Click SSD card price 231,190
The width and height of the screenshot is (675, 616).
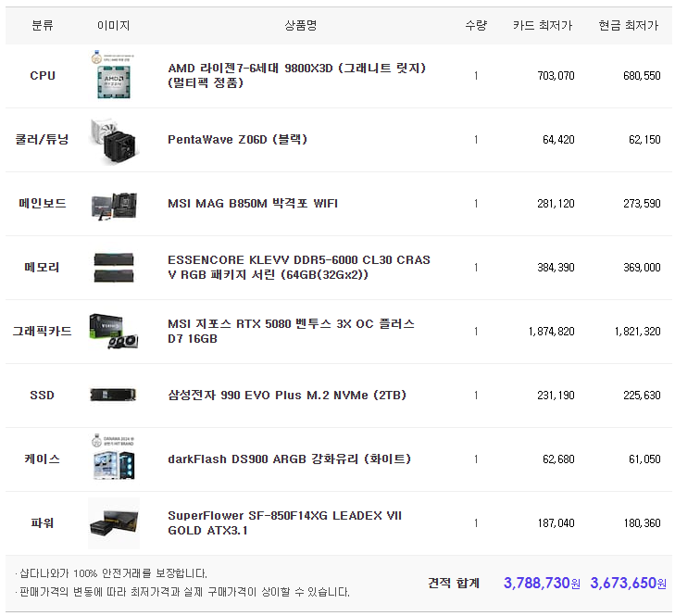click(x=556, y=395)
